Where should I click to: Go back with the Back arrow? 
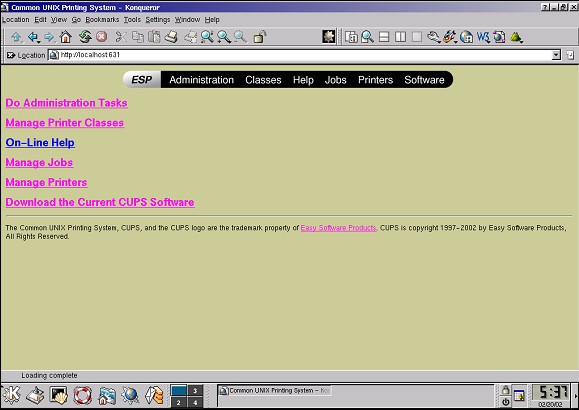click(33, 37)
